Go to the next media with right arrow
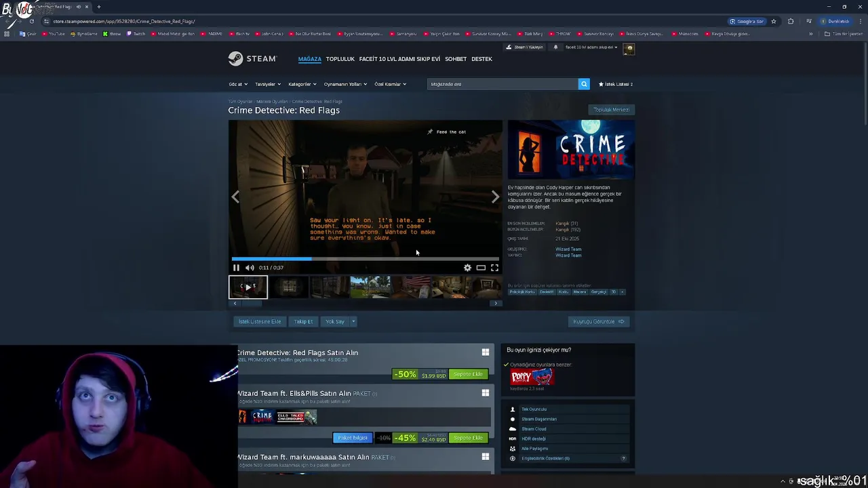Viewport: 868px width, 488px height. tap(495, 197)
